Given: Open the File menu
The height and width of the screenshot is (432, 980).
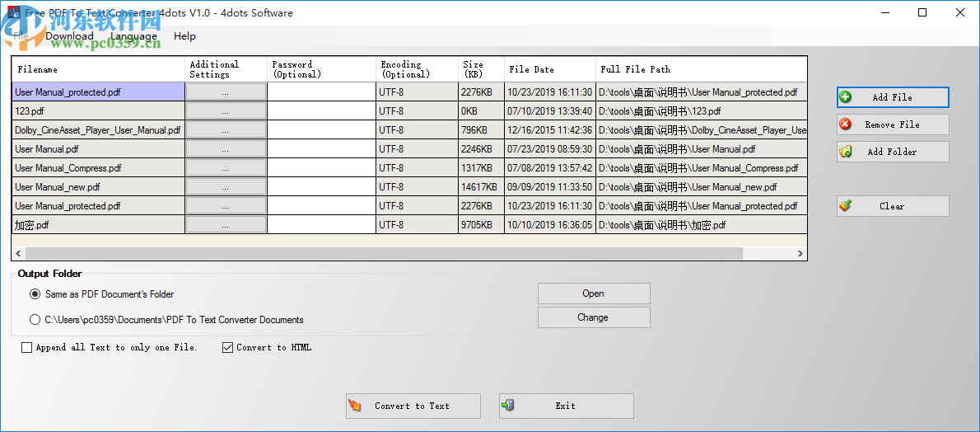Looking at the screenshot, I should pyautogui.click(x=21, y=35).
